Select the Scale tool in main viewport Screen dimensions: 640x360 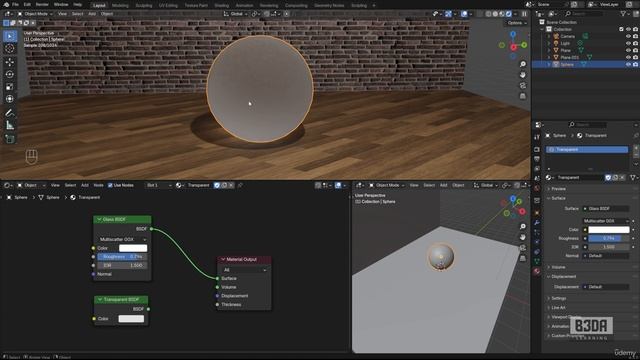10,87
